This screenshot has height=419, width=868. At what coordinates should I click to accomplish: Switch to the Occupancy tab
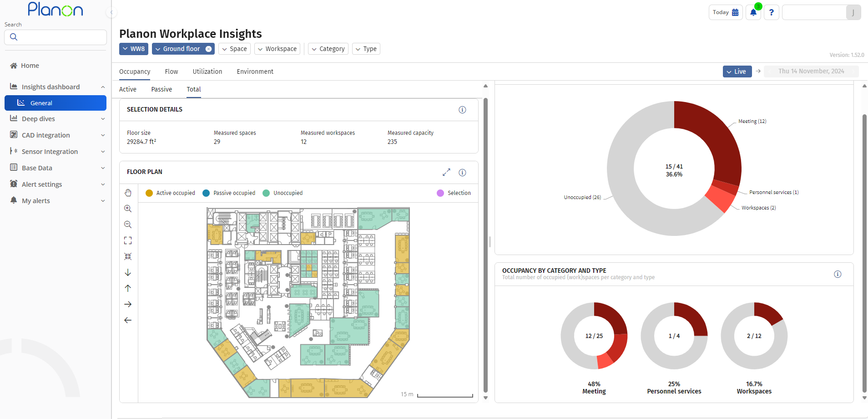pyautogui.click(x=135, y=72)
